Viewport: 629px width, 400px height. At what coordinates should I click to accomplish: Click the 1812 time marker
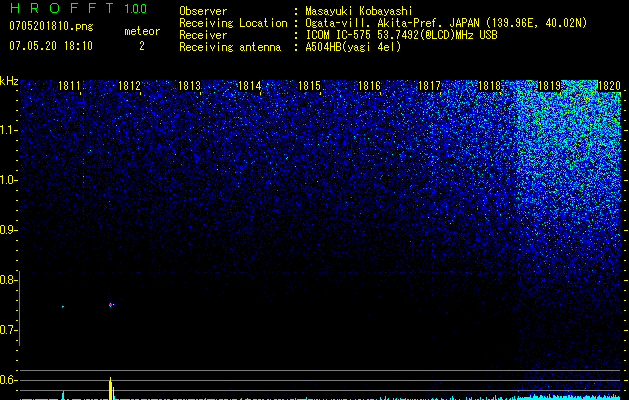pos(130,86)
